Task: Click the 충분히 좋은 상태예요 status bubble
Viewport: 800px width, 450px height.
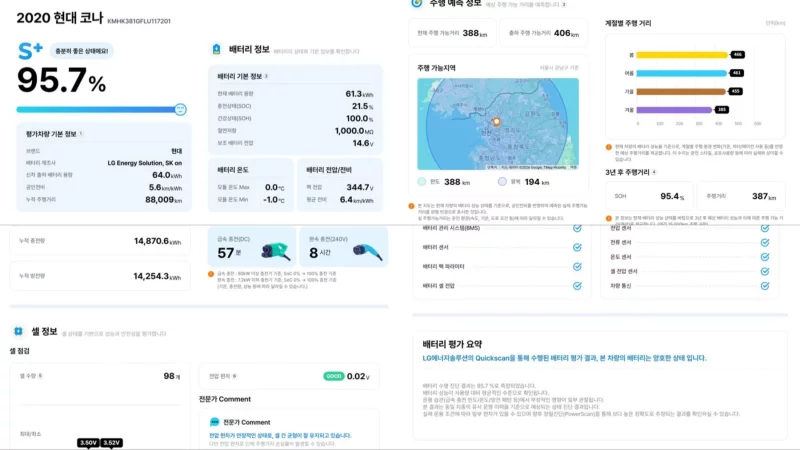Action: point(83,50)
